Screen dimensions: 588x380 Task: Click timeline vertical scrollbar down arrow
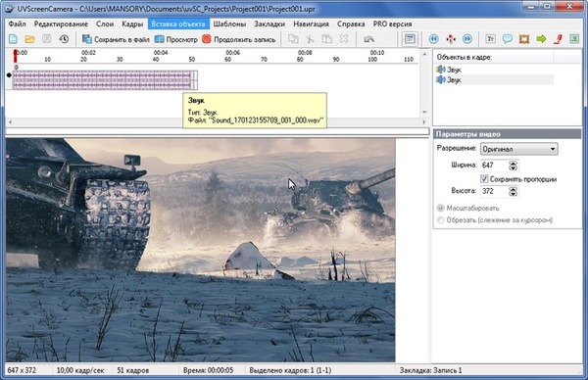424,112
